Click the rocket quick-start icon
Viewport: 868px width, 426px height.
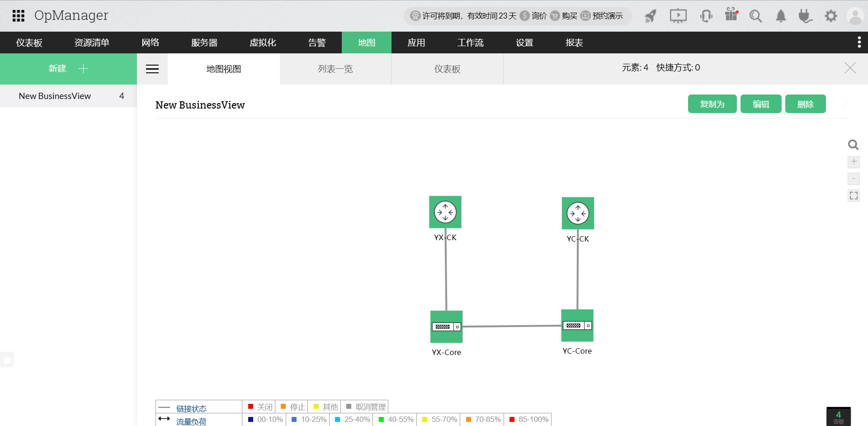point(650,16)
